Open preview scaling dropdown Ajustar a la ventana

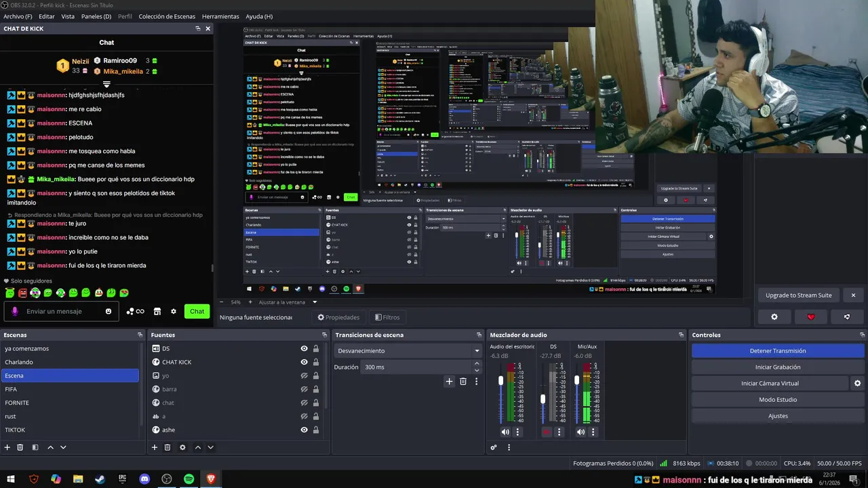pos(288,302)
